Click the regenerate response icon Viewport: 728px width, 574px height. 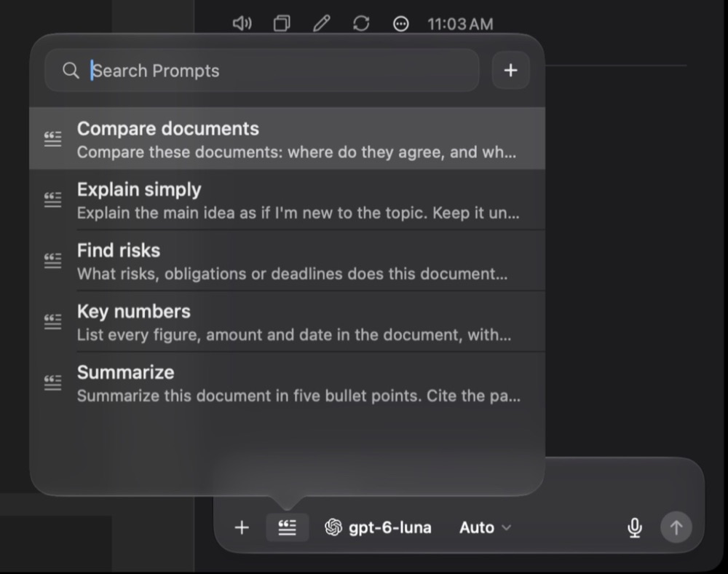coord(361,23)
